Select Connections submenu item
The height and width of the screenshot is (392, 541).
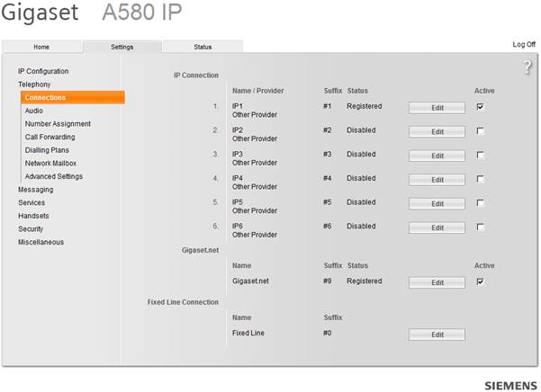(x=73, y=97)
